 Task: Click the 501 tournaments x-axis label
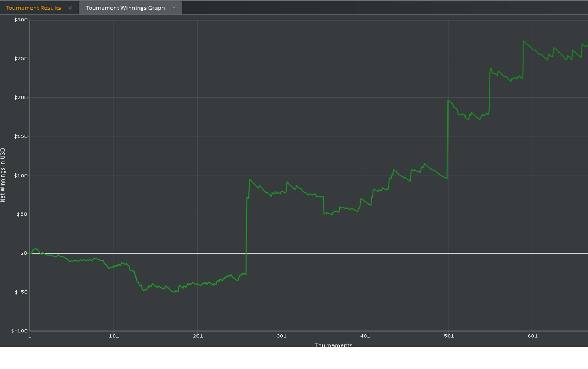pos(449,336)
